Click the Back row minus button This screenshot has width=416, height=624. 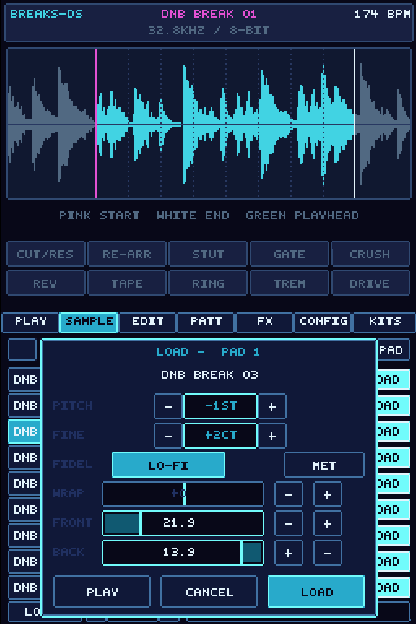(327, 553)
